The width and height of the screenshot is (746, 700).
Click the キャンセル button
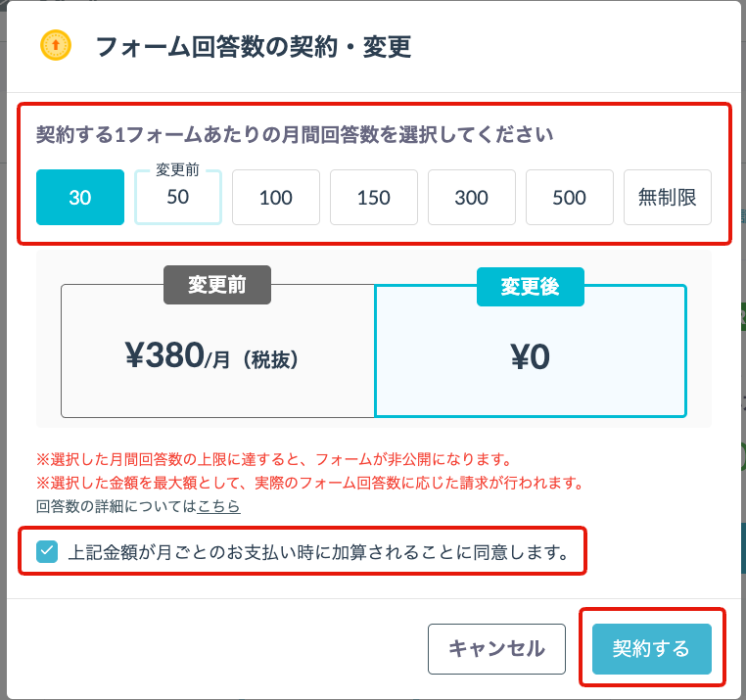click(x=496, y=649)
